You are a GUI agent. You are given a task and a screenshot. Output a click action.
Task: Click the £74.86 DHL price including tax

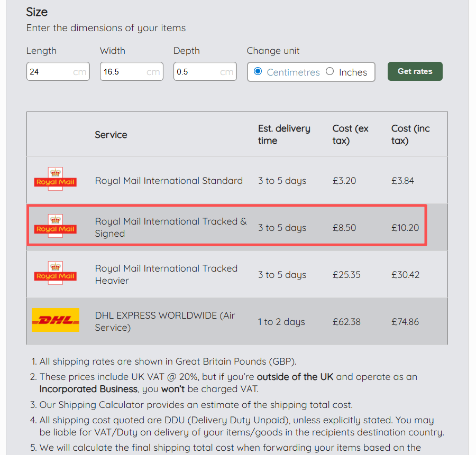[405, 322]
